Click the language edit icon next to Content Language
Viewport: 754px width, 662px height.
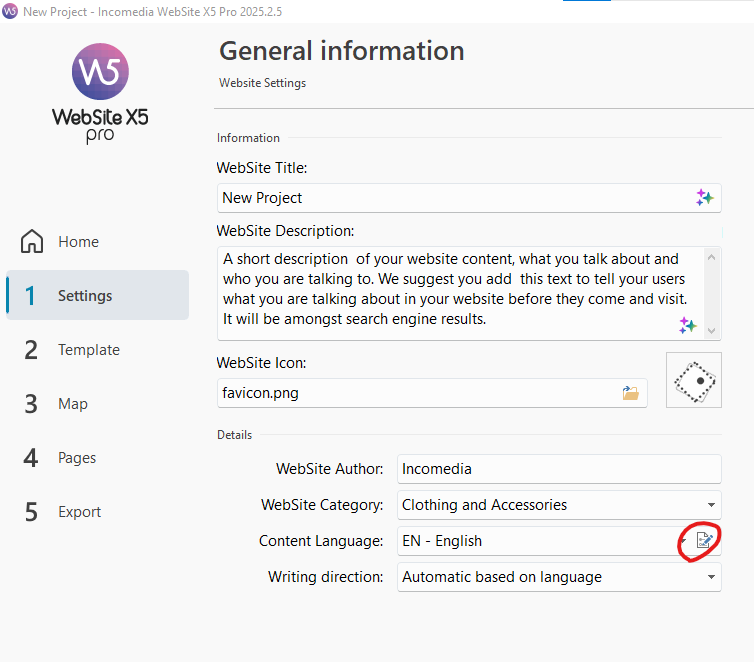(704, 540)
